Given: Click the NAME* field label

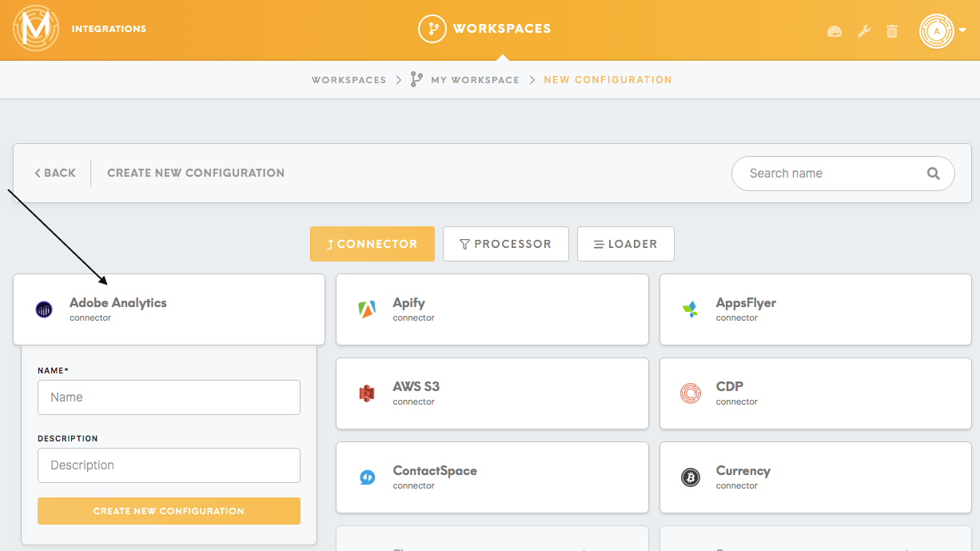Looking at the screenshot, I should point(53,371).
